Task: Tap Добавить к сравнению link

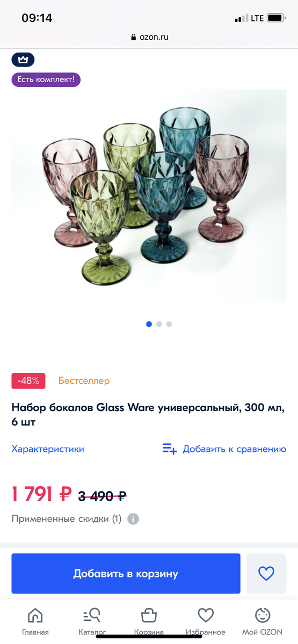Action: [235, 449]
